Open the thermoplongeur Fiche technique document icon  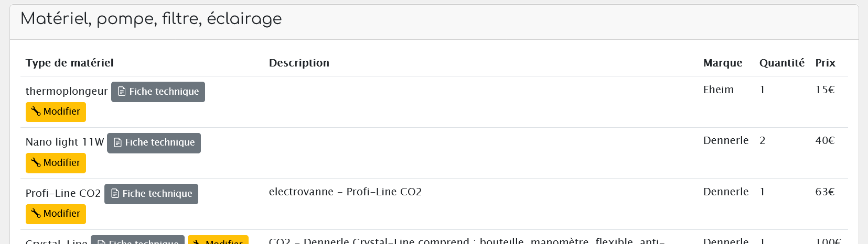tap(122, 92)
